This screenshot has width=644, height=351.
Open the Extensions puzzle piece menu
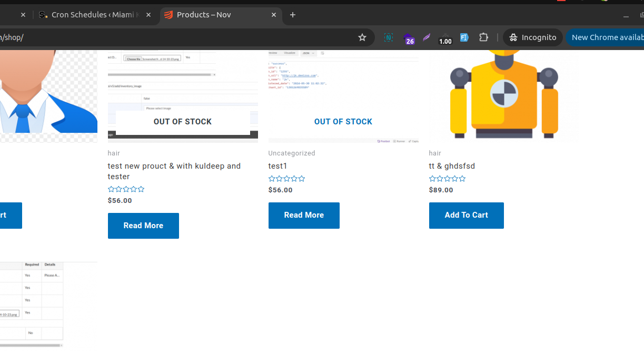483,37
